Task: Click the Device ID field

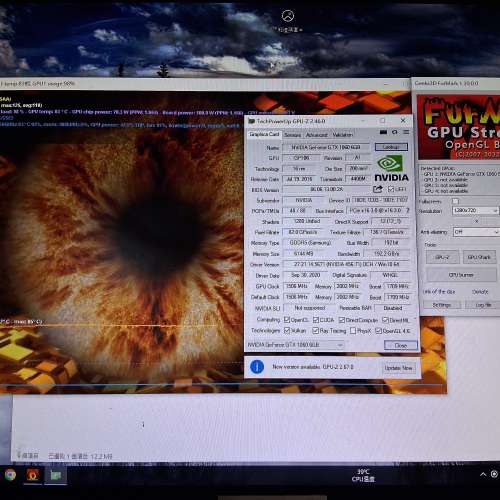Action: (381, 200)
